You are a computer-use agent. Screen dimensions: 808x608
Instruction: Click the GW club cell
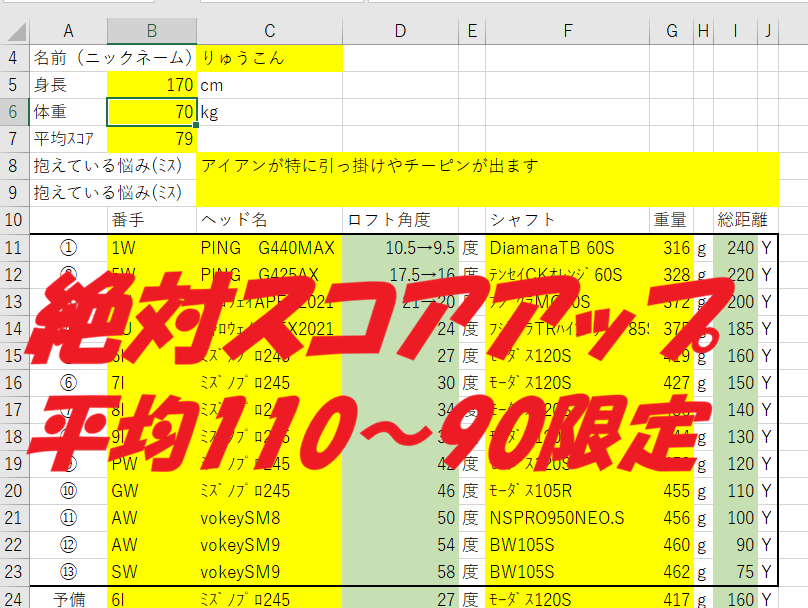(x=152, y=491)
